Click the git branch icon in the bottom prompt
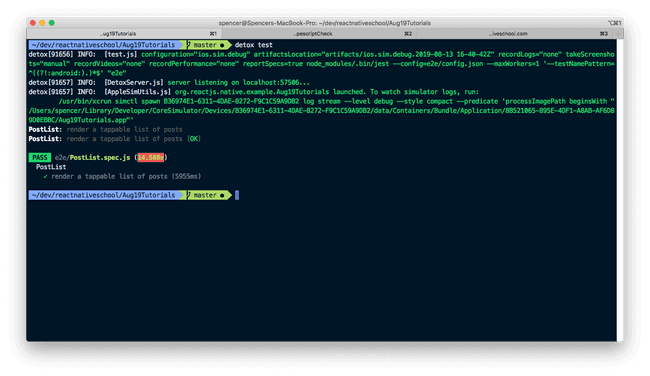 tap(189, 195)
